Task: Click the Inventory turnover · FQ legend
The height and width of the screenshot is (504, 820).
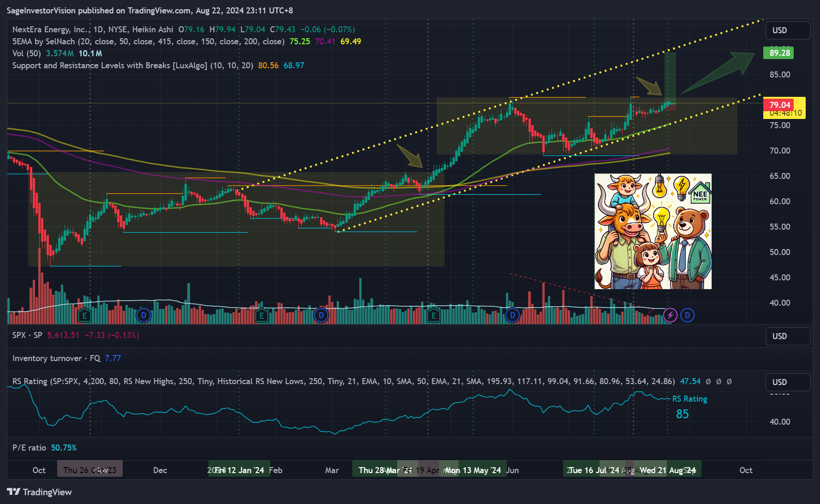Action: pyautogui.click(x=56, y=358)
